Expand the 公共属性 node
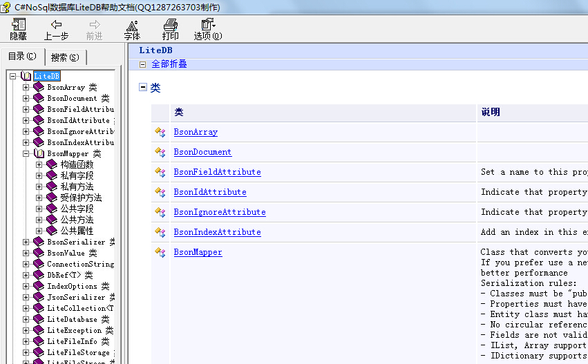Image resolution: width=588 pixels, height=364 pixels. pos(39,231)
